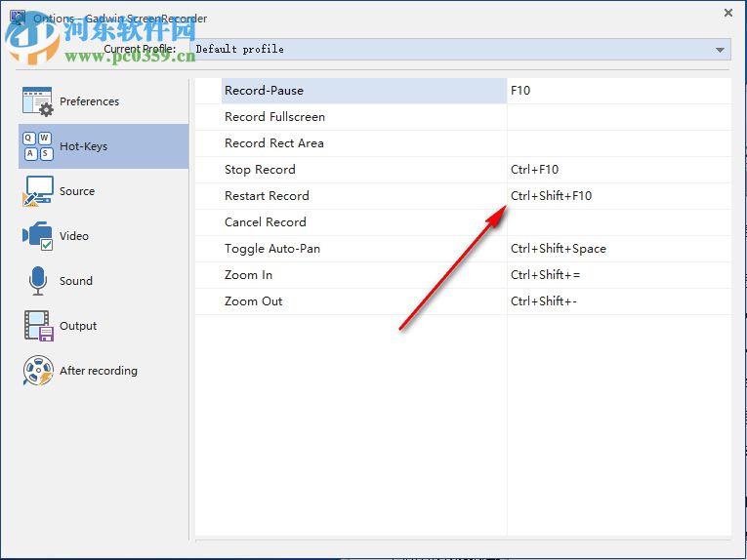This screenshot has width=747, height=560.
Task: Switch to the After recording section label
Action: click(x=99, y=370)
